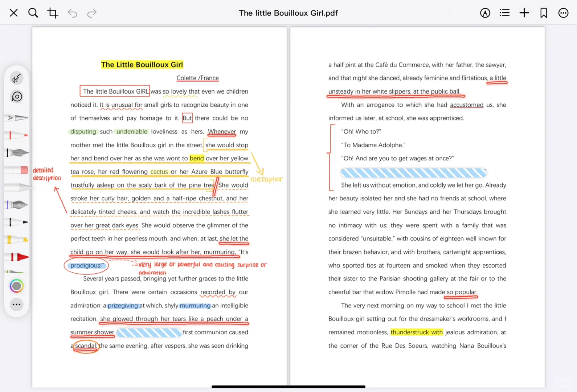Undo the last annotation
The height and width of the screenshot is (392, 577).
[73, 13]
